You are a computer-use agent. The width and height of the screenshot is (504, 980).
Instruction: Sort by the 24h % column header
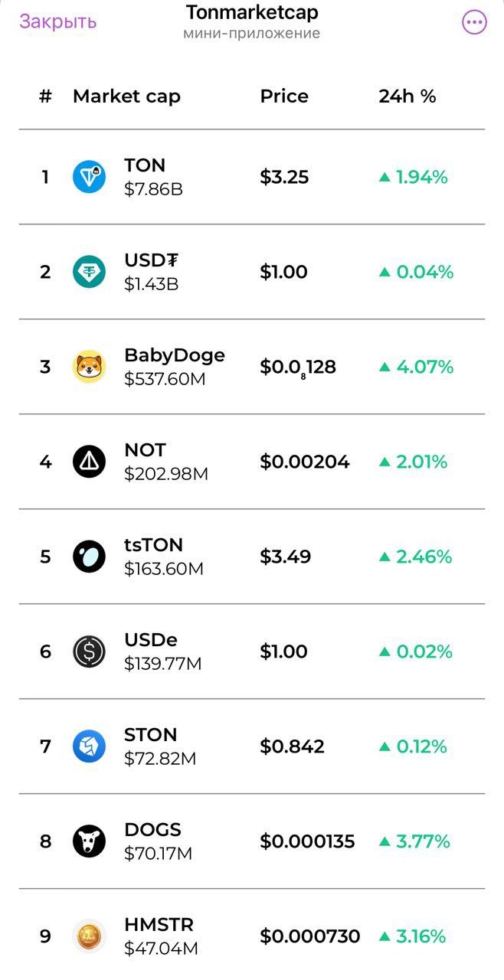pos(407,96)
